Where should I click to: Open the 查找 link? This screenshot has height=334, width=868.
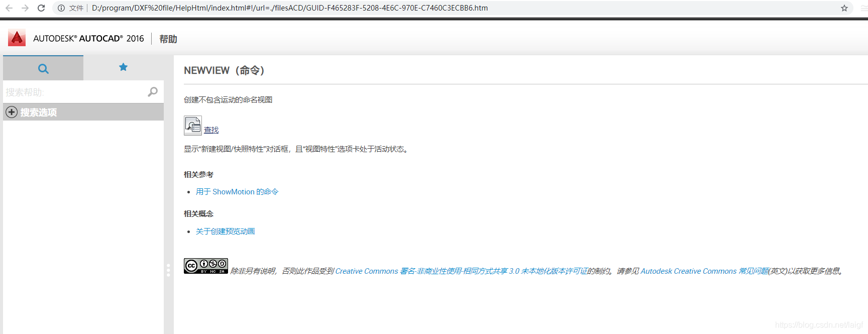[x=211, y=130]
